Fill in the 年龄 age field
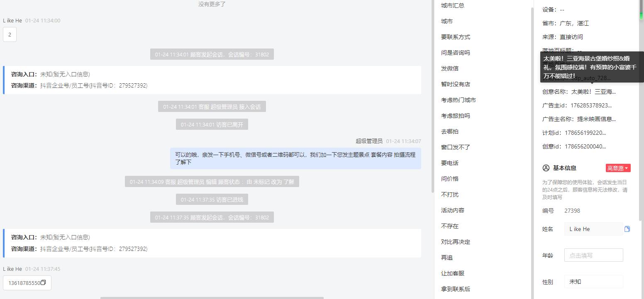Screen dimensions: 644x299 click(x=593, y=255)
